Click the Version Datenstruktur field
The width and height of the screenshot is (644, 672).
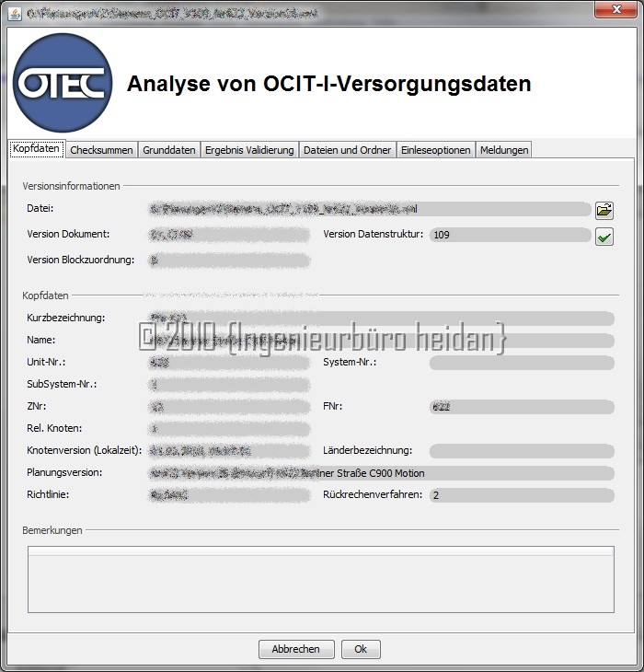(509, 235)
